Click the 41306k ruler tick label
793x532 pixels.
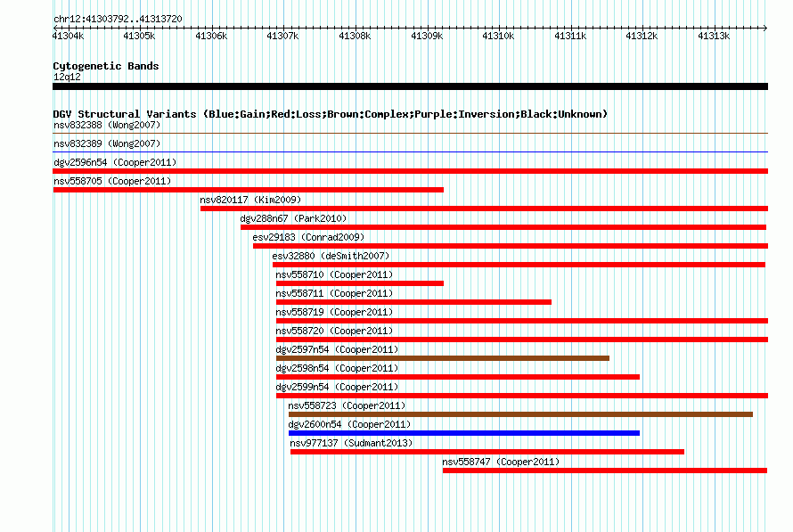(211, 36)
